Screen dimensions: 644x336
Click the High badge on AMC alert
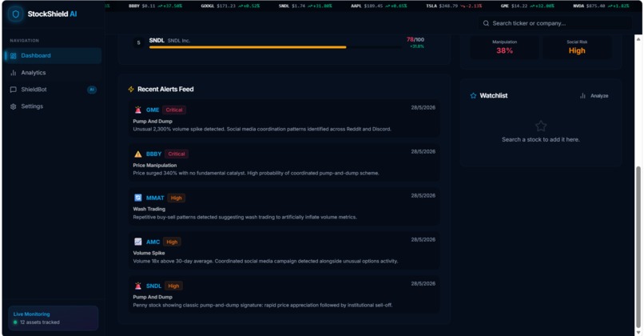(172, 242)
